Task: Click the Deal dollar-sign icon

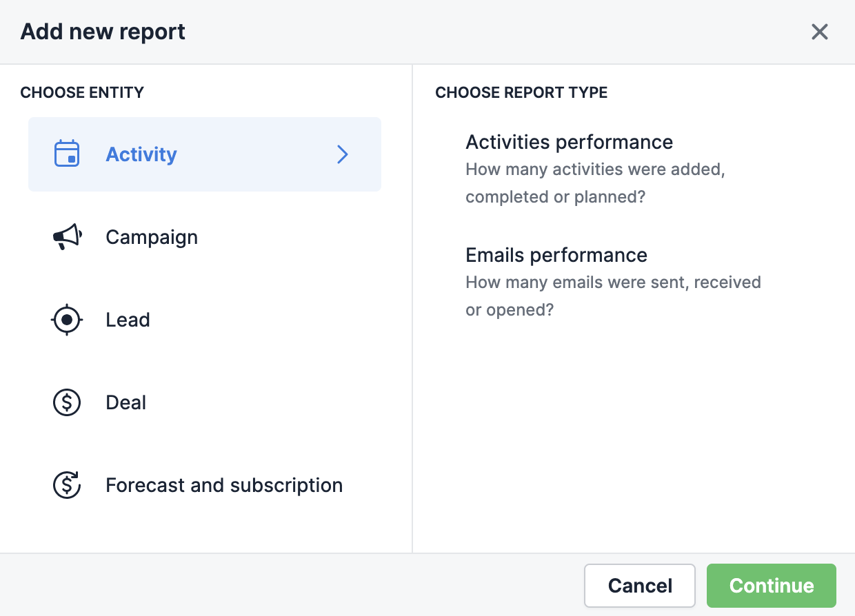Action: click(x=67, y=402)
